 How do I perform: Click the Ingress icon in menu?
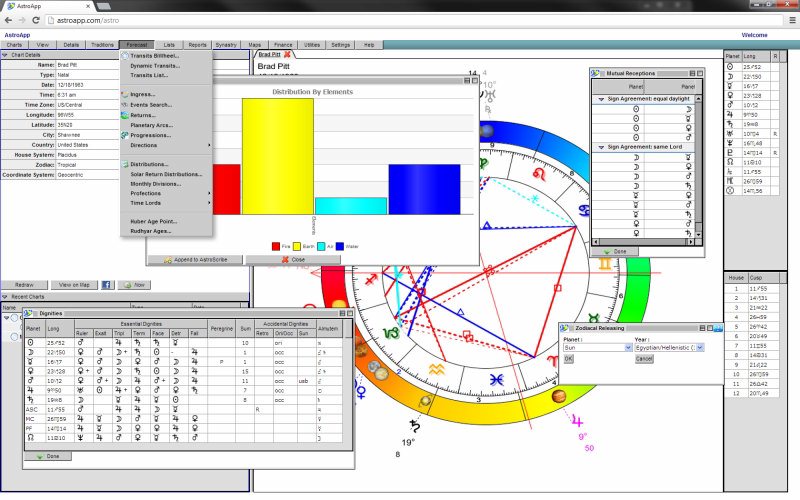tap(124, 95)
